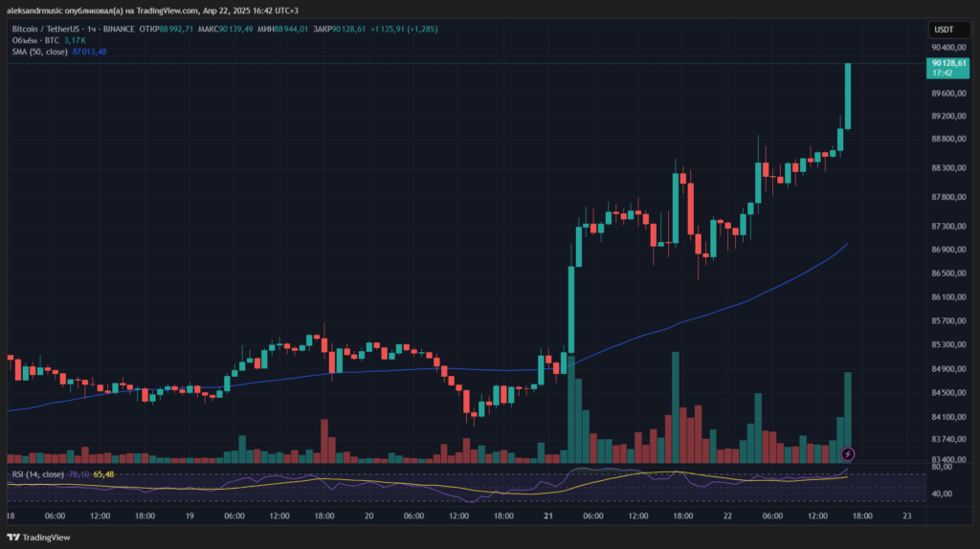
Task: Click the SMA (50, close) indicator label
Action: coord(38,52)
